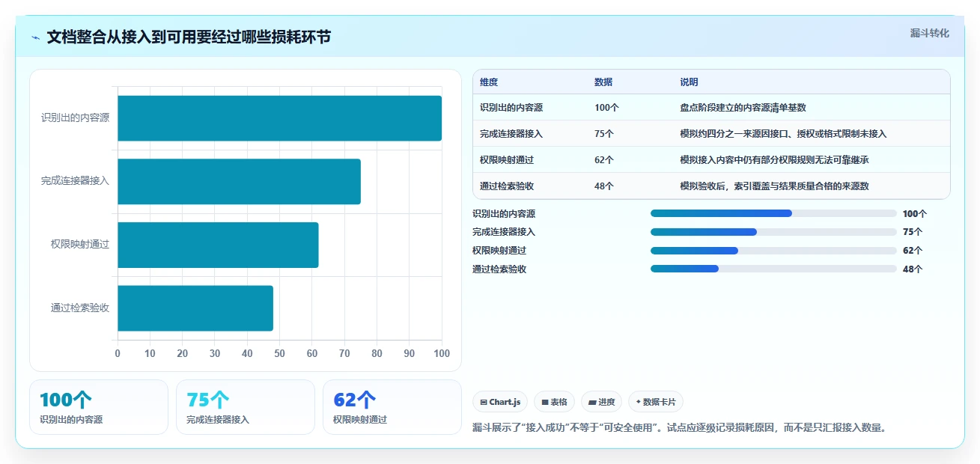Click the 漏斗转化 label in the header
Image resolution: width=980 pixels, height=464 pixels.
pos(929,33)
